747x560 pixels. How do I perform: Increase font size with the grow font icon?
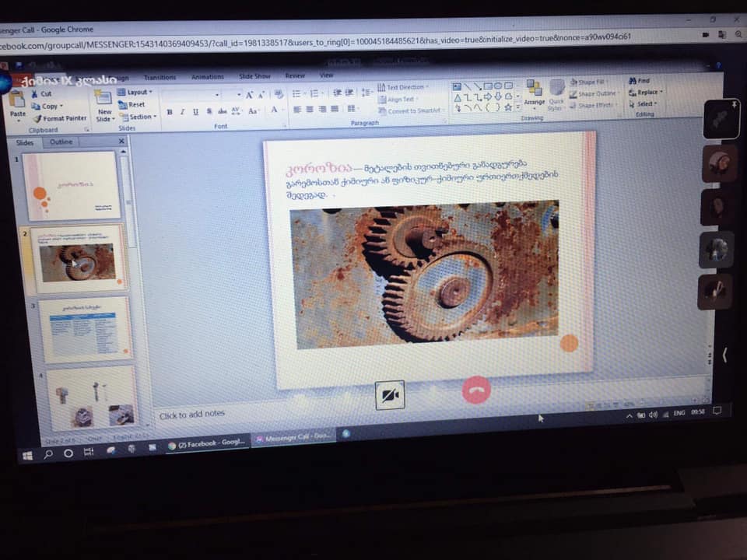click(249, 95)
